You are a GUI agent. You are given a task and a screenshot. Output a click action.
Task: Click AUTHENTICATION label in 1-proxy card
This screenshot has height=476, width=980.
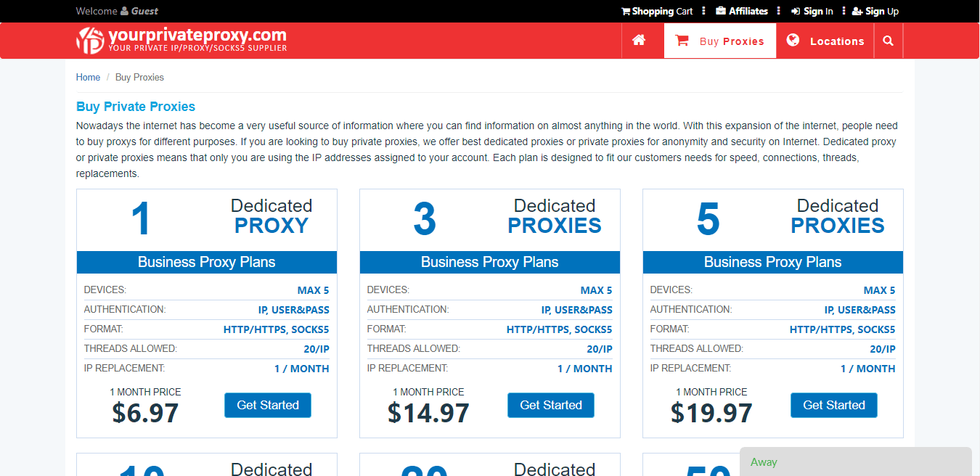[x=125, y=309]
